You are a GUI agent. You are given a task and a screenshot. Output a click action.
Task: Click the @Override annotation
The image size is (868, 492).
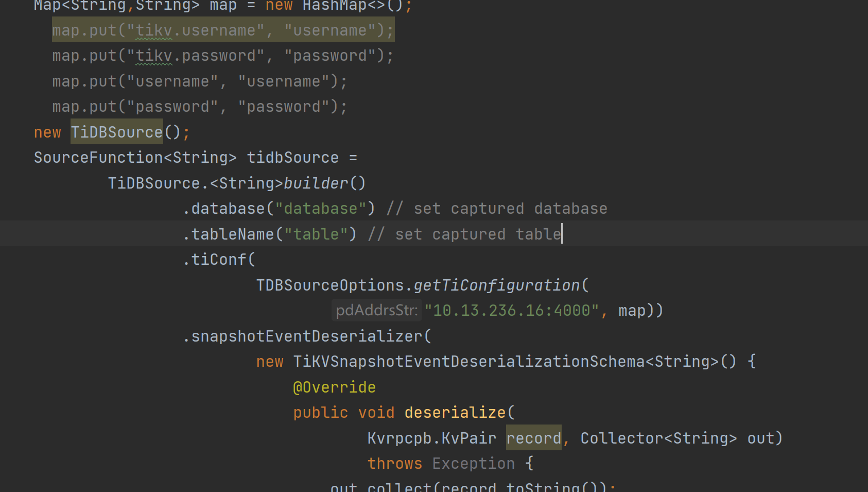[335, 387]
